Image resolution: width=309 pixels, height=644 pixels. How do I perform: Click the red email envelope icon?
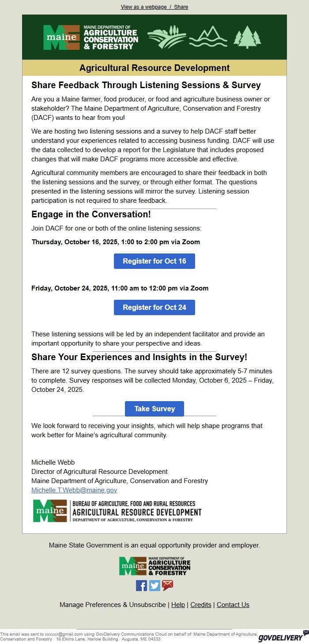(168, 585)
